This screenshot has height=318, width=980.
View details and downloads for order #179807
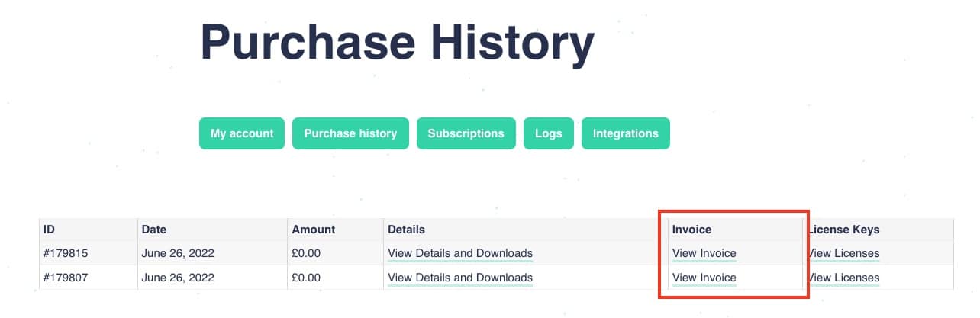459,278
